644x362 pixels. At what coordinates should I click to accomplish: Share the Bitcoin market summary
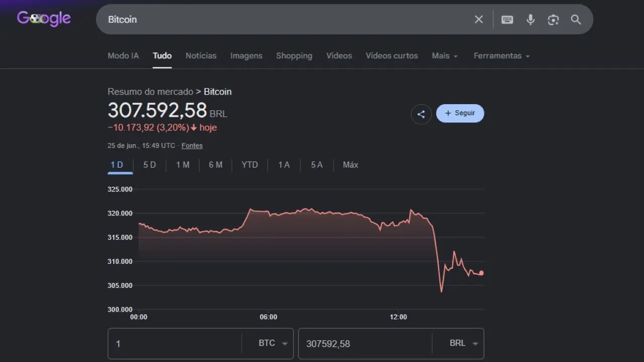(421, 114)
